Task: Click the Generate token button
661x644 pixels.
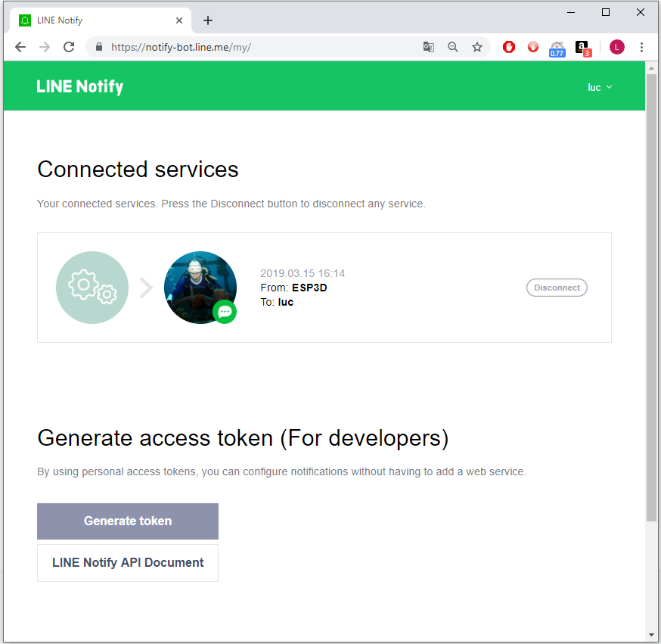Action: pyautogui.click(x=128, y=521)
